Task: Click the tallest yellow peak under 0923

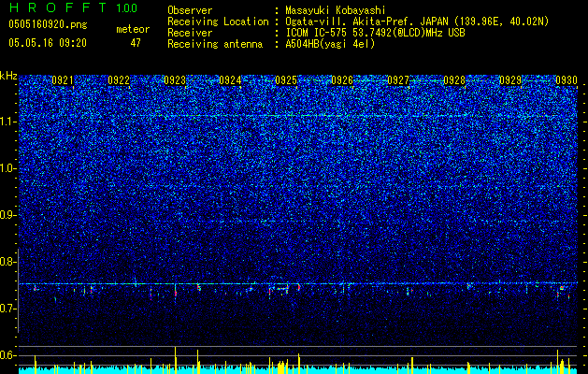Action: pos(175,360)
